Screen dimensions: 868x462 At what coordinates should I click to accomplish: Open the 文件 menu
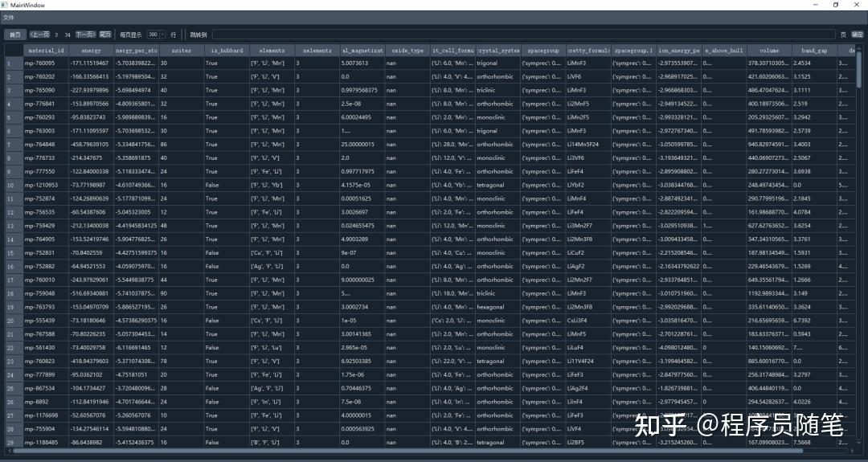(x=8, y=18)
